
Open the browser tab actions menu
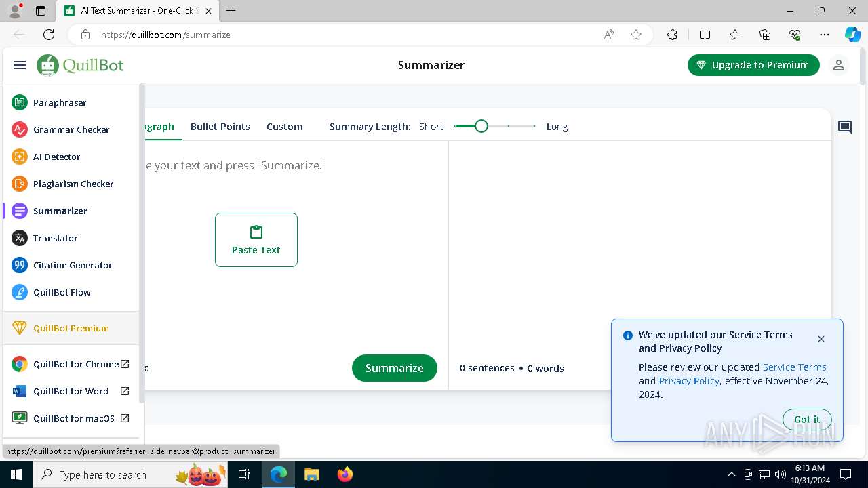pos(41,11)
